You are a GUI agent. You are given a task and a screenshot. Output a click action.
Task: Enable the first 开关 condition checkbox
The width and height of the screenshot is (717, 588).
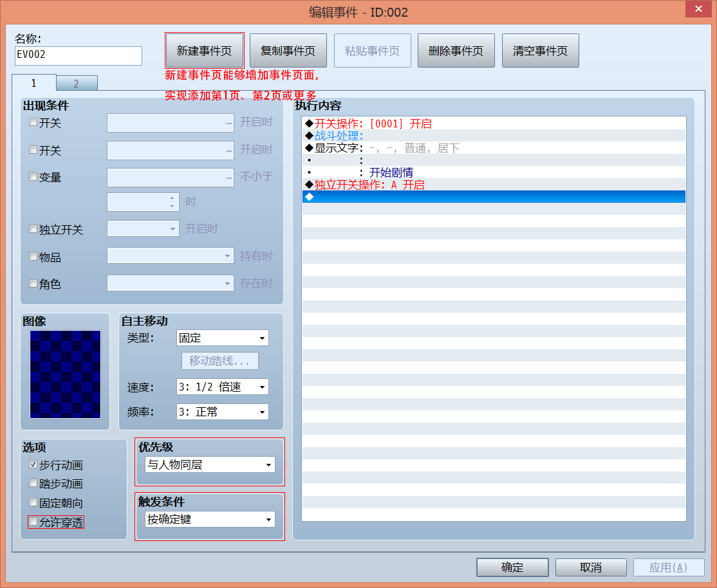[33, 122]
